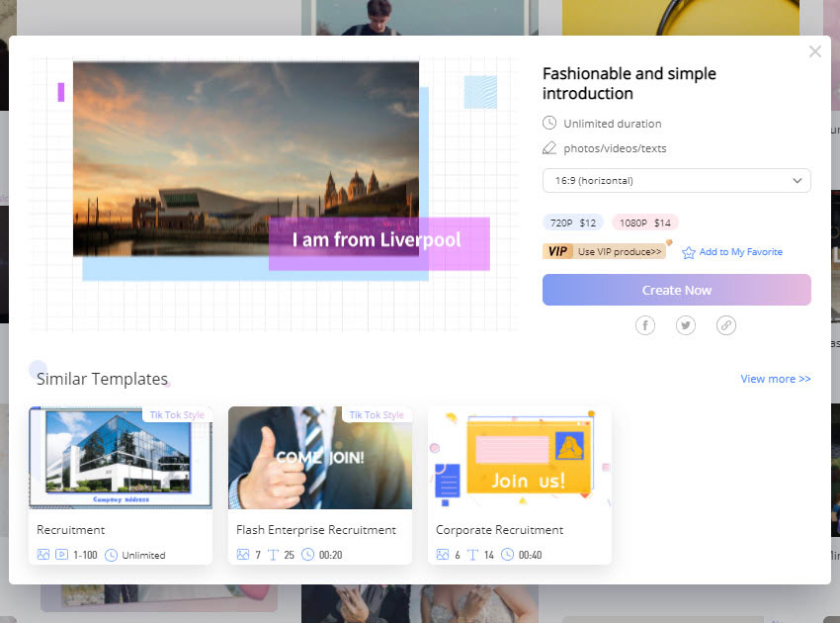Expand the aspect ratio dropdown arrow
Image resolution: width=840 pixels, height=623 pixels.
(798, 181)
